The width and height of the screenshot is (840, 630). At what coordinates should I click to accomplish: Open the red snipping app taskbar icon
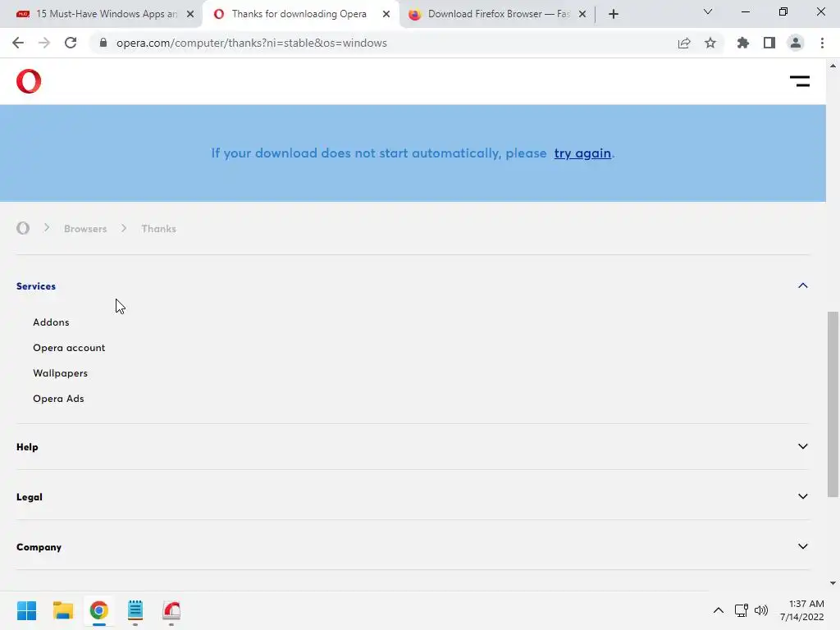pyautogui.click(x=171, y=610)
